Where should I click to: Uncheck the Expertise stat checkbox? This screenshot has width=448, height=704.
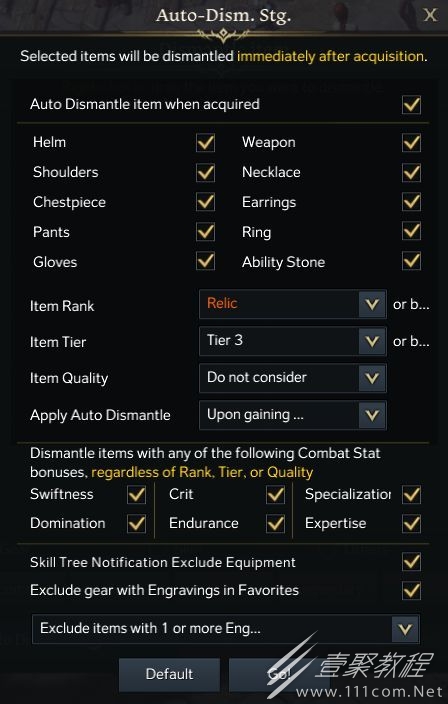point(411,524)
